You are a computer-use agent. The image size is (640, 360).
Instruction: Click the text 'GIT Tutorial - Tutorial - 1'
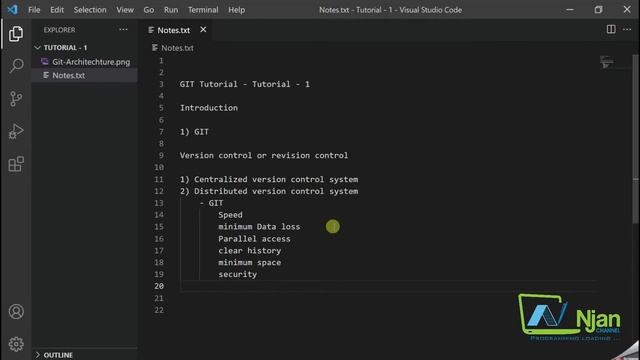244,84
